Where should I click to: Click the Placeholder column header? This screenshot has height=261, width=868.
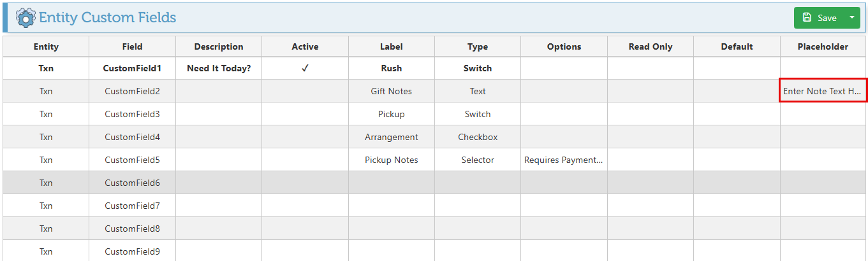(x=823, y=46)
